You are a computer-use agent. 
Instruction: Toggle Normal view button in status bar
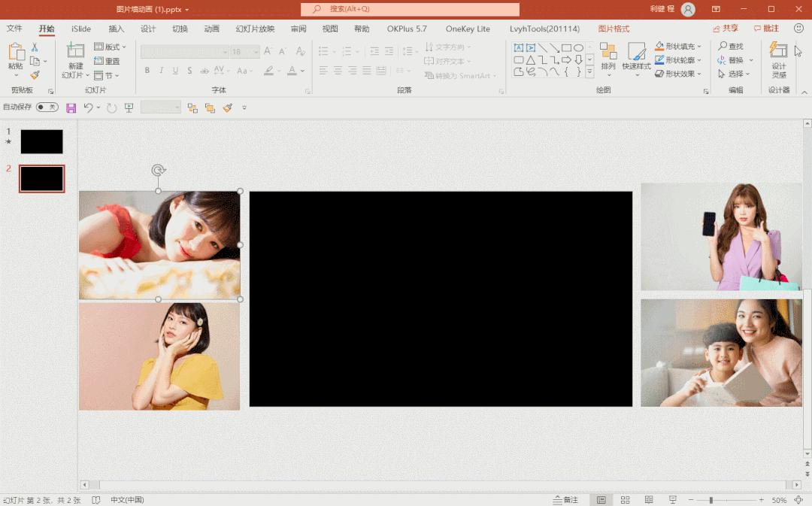(601, 500)
